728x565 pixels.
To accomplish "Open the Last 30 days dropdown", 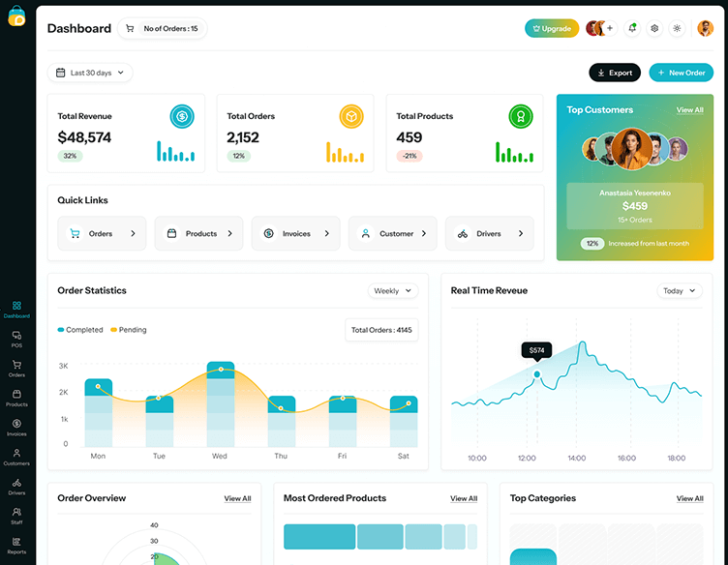I will coord(90,73).
